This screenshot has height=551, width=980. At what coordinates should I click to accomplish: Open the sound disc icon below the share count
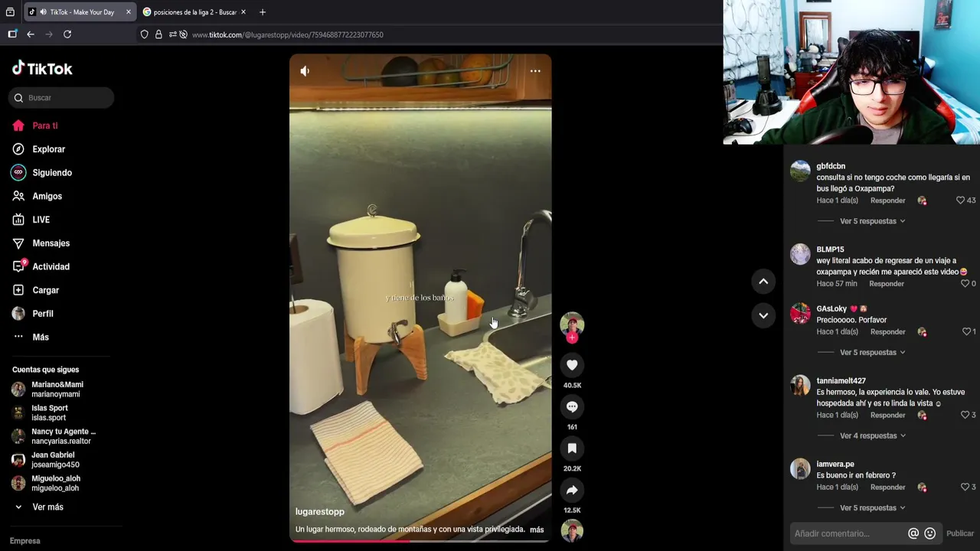572,530
